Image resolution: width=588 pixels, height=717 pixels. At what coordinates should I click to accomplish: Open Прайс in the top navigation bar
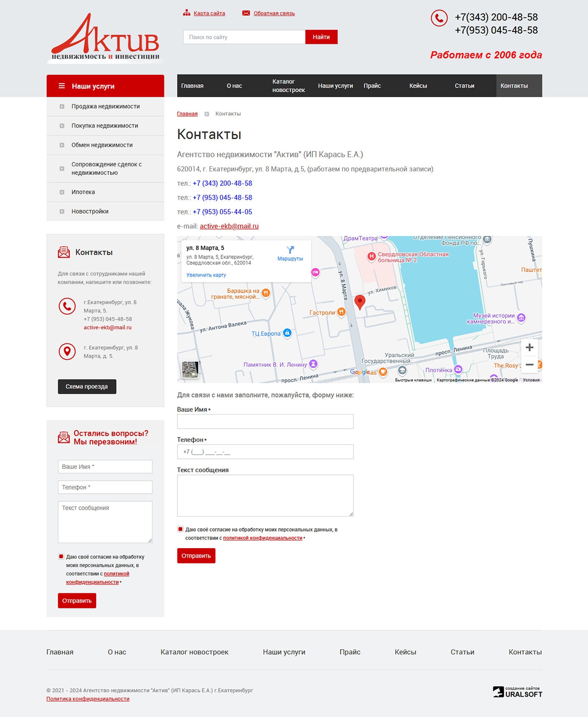click(x=372, y=86)
